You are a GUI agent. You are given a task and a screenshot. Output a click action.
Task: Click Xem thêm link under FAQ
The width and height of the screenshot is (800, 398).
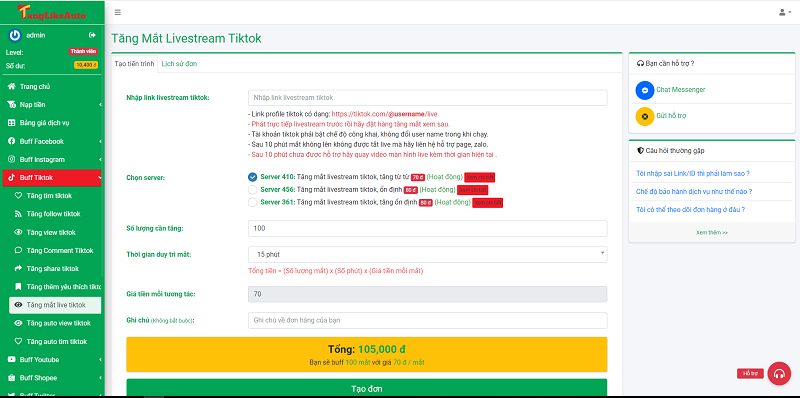[712, 232]
